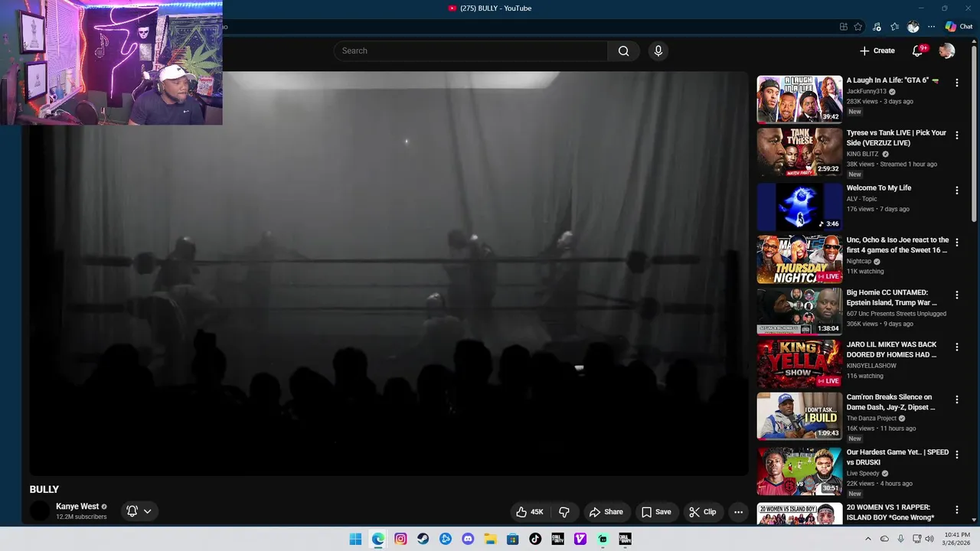This screenshot has height=551, width=980.
Task: Open YouTube notifications bell with 9+ badge
Action: coord(918,51)
